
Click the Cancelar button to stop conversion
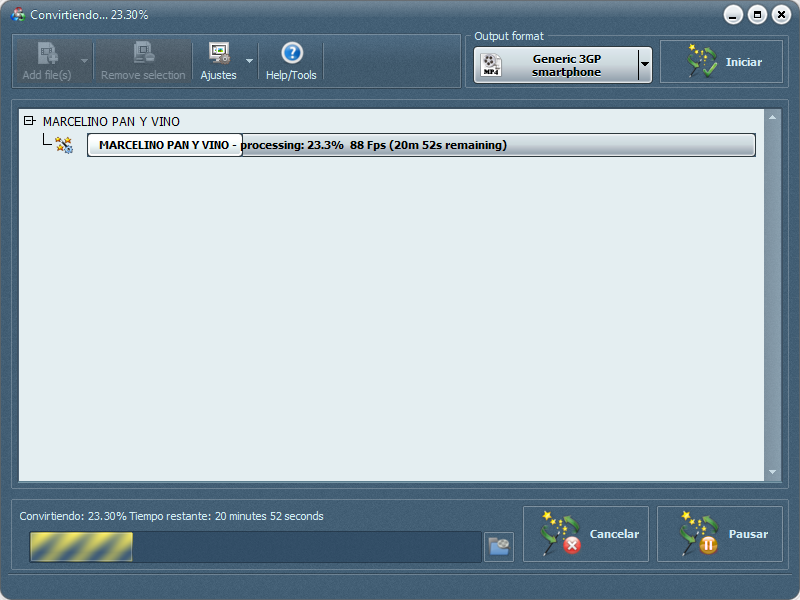tap(586, 534)
